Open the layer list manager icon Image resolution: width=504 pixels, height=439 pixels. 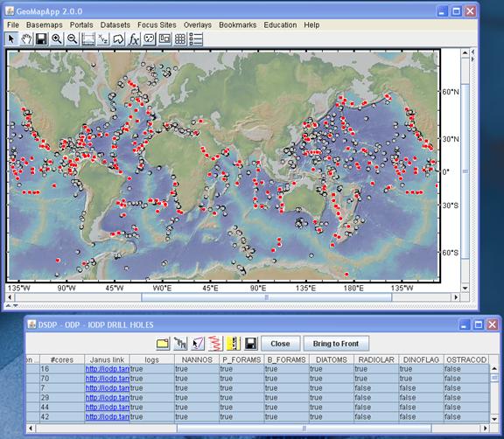coord(196,39)
